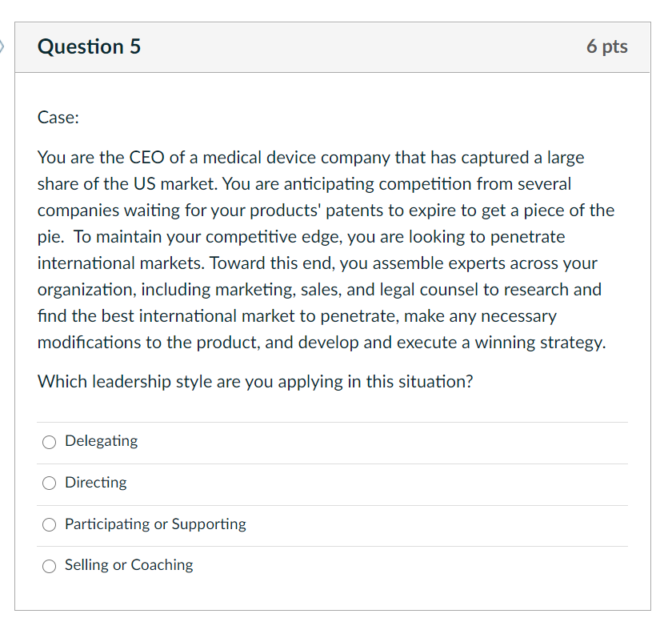This screenshot has width=672, height=638.
Task: Click the circle next to Selling or Coaching
Action: (x=49, y=566)
